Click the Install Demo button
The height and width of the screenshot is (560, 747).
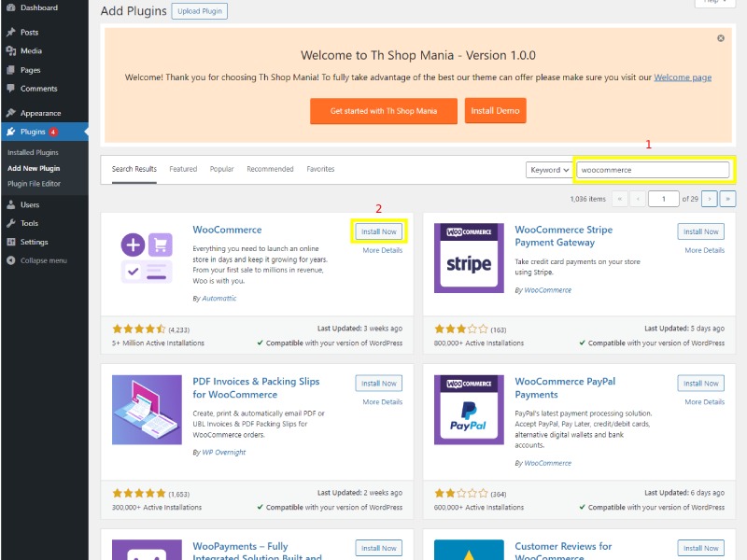click(496, 110)
